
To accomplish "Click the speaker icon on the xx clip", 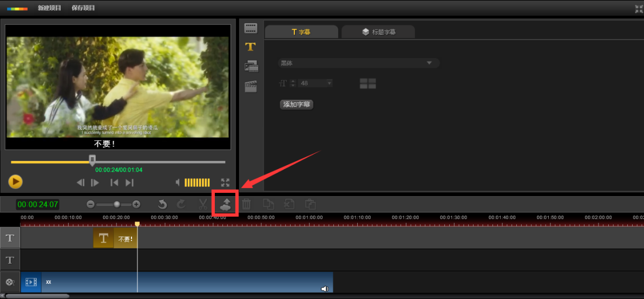I will pyautogui.click(x=325, y=289).
